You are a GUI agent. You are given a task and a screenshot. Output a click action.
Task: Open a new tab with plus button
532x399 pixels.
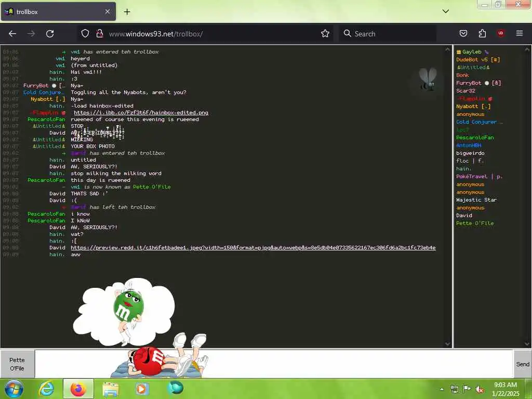pos(127,12)
